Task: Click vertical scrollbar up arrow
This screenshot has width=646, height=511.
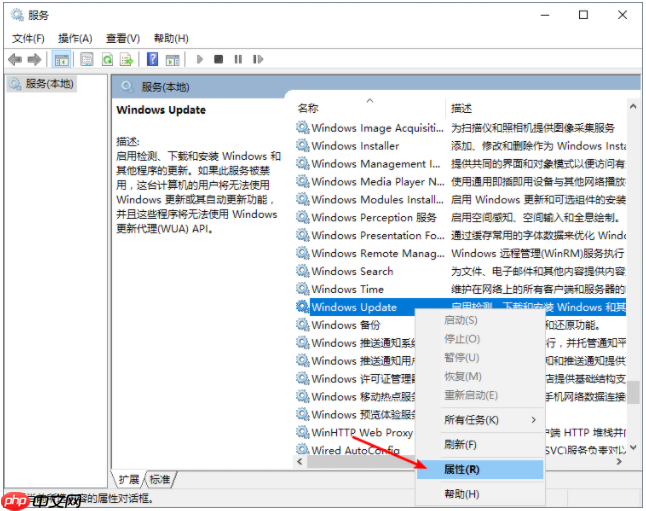Action: coord(633,106)
